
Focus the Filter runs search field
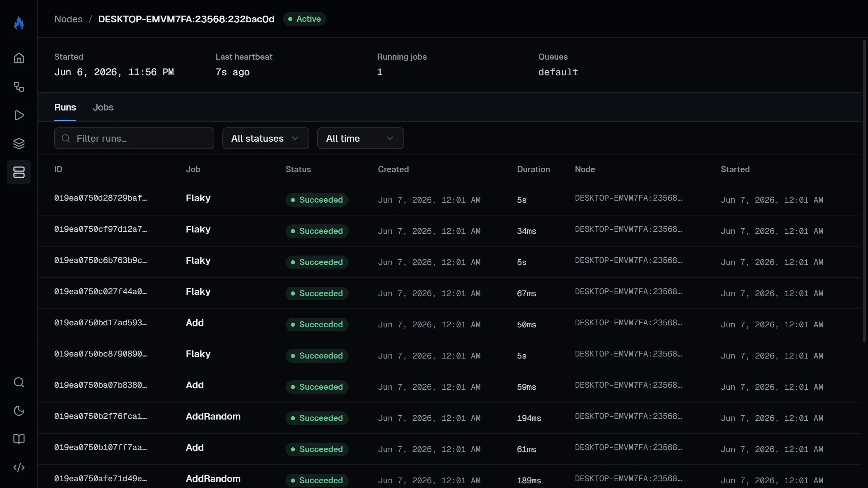pyautogui.click(x=134, y=138)
